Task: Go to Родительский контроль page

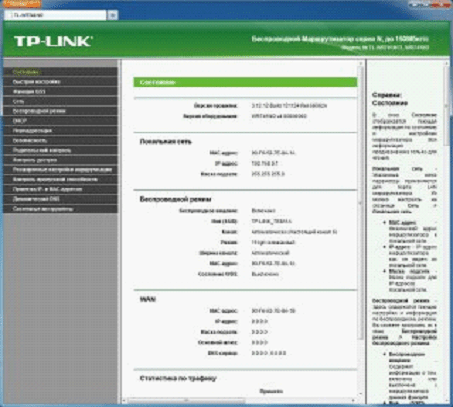Action: click(x=60, y=150)
